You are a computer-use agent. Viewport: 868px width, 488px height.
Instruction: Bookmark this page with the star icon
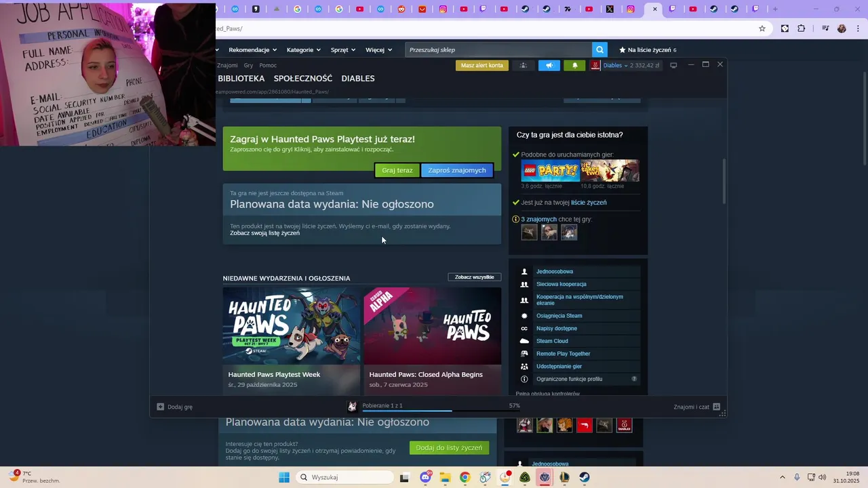click(x=762, y=28)
